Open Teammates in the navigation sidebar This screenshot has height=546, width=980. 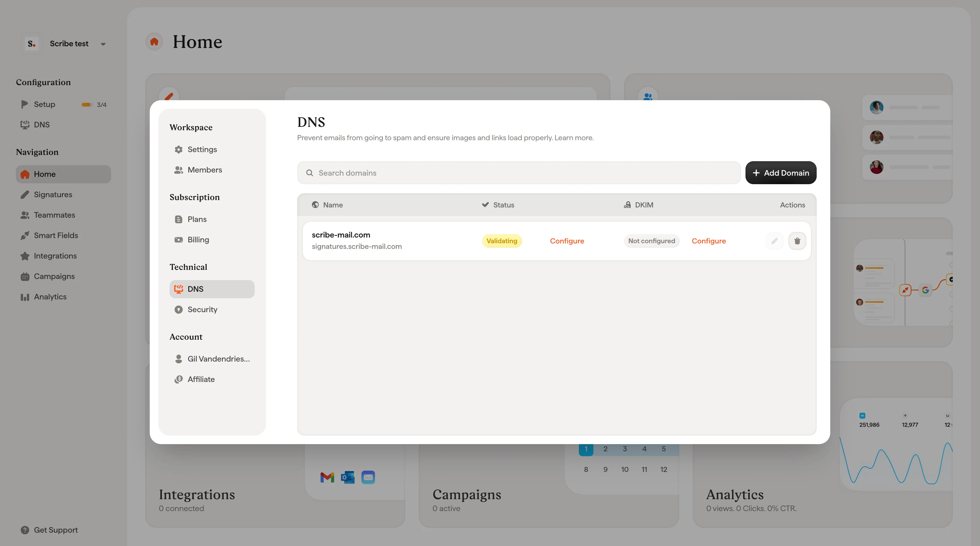64,215
